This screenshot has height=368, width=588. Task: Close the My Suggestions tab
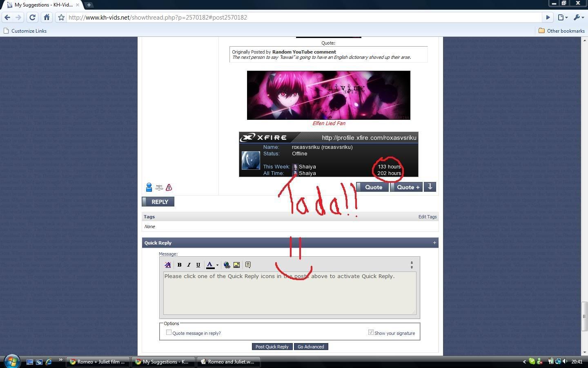coord(78,5)
